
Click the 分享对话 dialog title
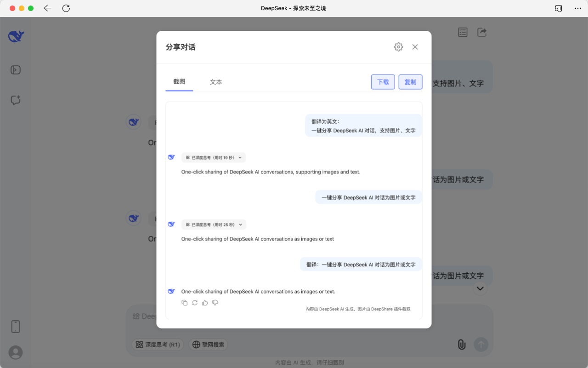(181, 47)
